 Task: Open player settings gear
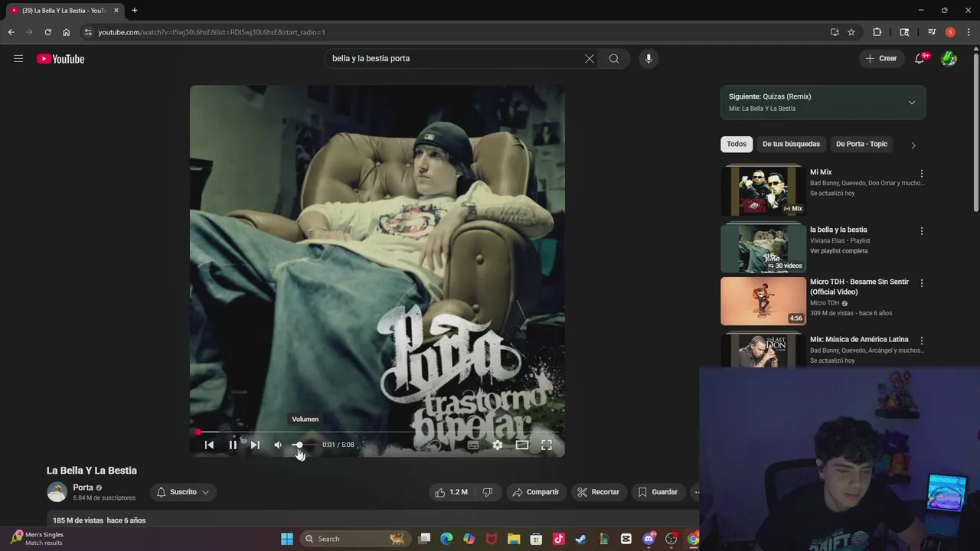point(498,445)
